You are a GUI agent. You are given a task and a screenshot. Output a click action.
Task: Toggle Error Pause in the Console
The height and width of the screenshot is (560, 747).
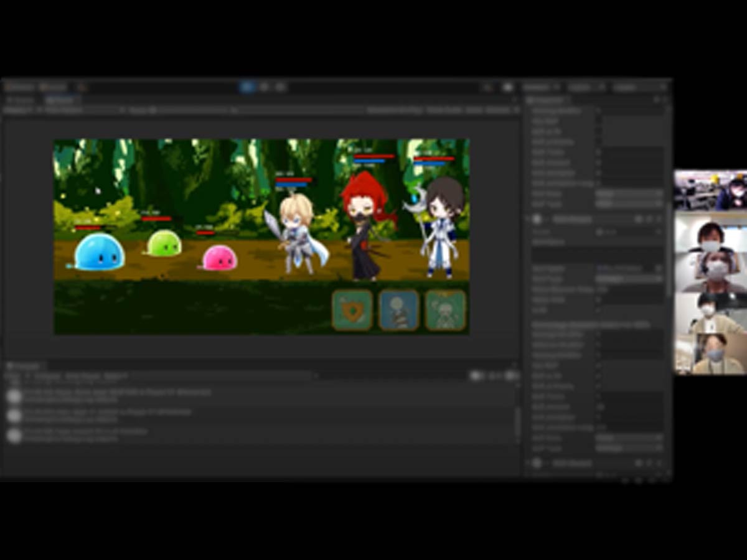coord(82,376)
